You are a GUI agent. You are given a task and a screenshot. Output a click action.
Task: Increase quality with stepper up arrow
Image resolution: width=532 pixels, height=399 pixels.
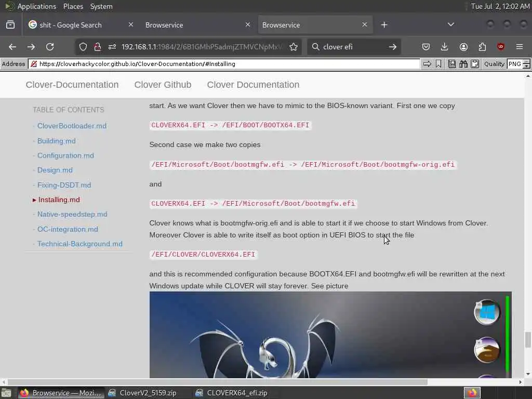coord(526,61)
